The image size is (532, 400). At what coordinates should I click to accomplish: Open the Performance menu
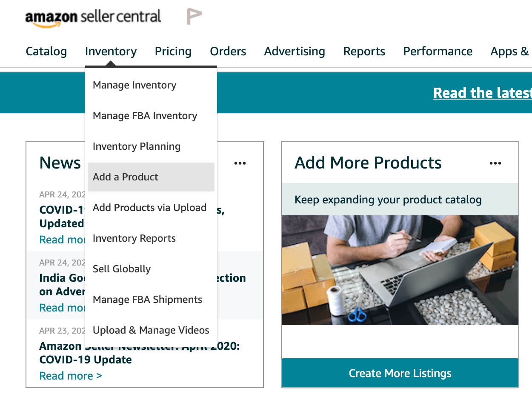(438, 51)
